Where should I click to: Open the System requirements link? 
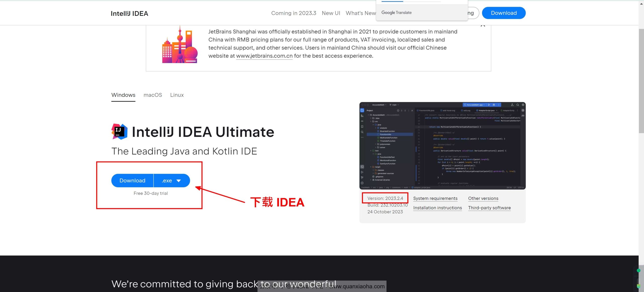(x=435, y=198)
